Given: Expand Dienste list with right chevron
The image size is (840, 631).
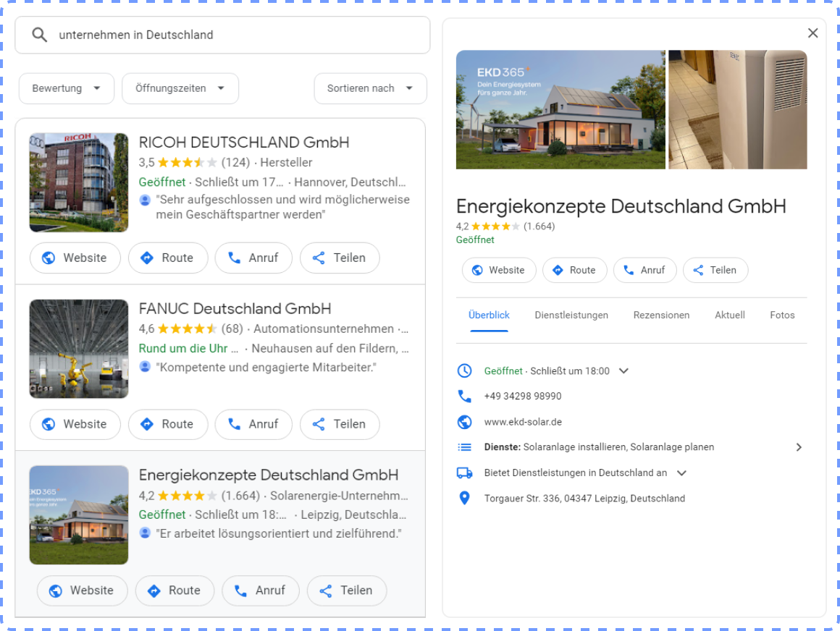Looking at the screenshot, I should (x=799, y=447).
